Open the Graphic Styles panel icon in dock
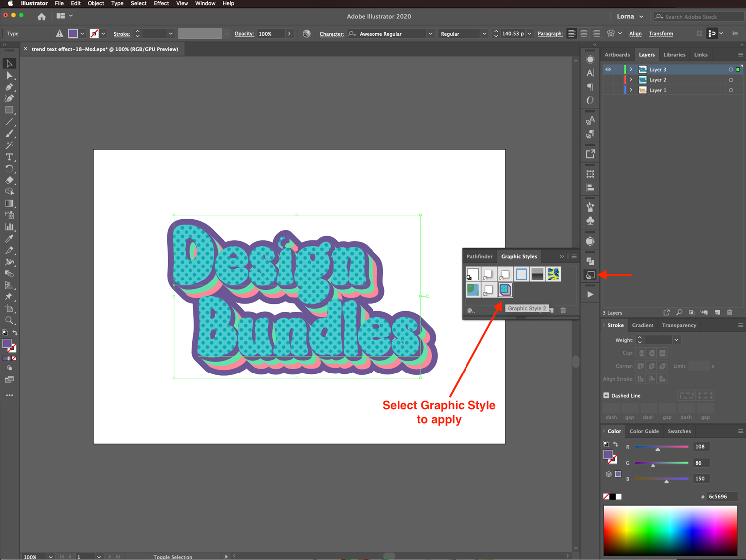This screenshot has height=560, width=746. click(x=590, y=275)
